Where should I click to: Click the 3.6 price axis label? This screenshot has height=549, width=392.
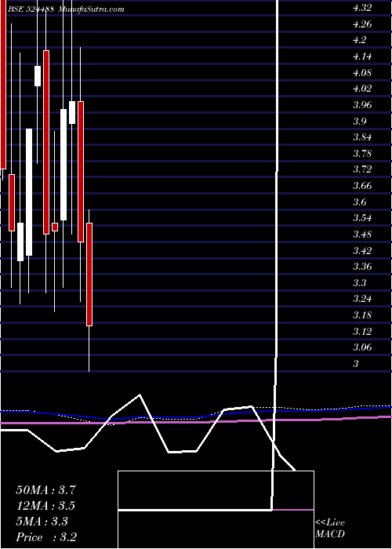(x=359, y=202)
